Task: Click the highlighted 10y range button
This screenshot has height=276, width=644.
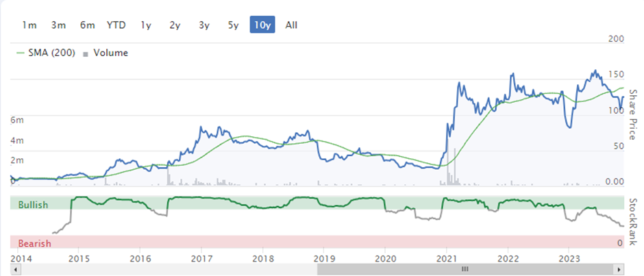Action: (262, 25)
